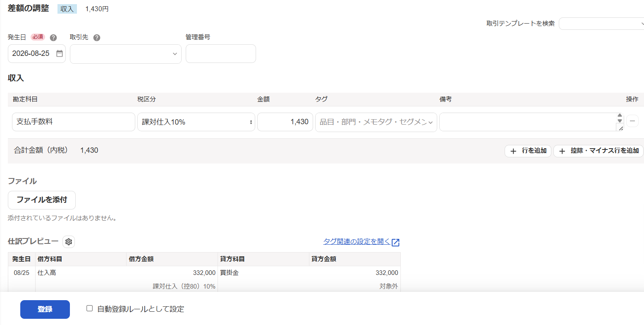
Task: Add a row with 行を追加
Action: pyautogui.click(x=528, y=151)
